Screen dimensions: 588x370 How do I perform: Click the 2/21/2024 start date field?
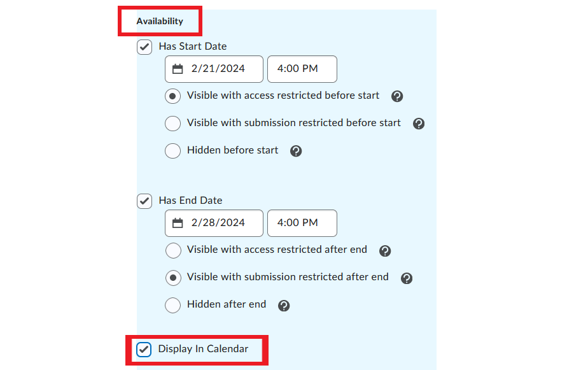(214, 69)
